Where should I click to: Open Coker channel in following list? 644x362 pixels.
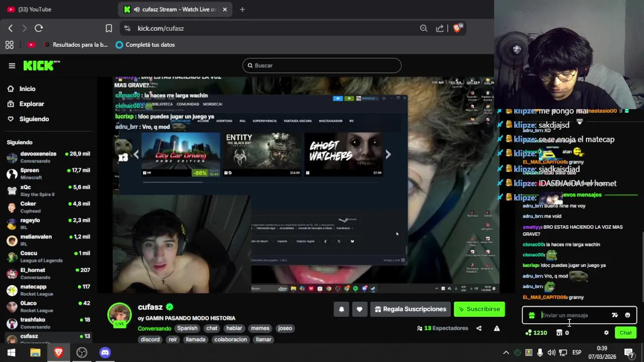click(x=48, y=207)
